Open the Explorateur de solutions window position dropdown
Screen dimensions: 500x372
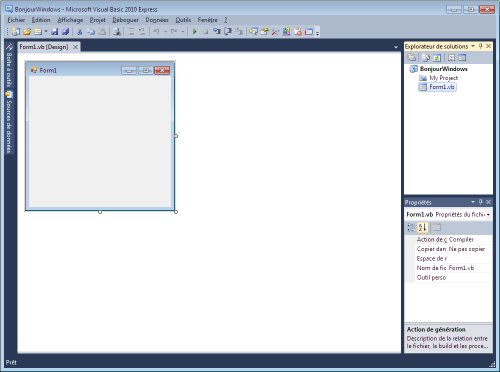(x=473, y=46)
